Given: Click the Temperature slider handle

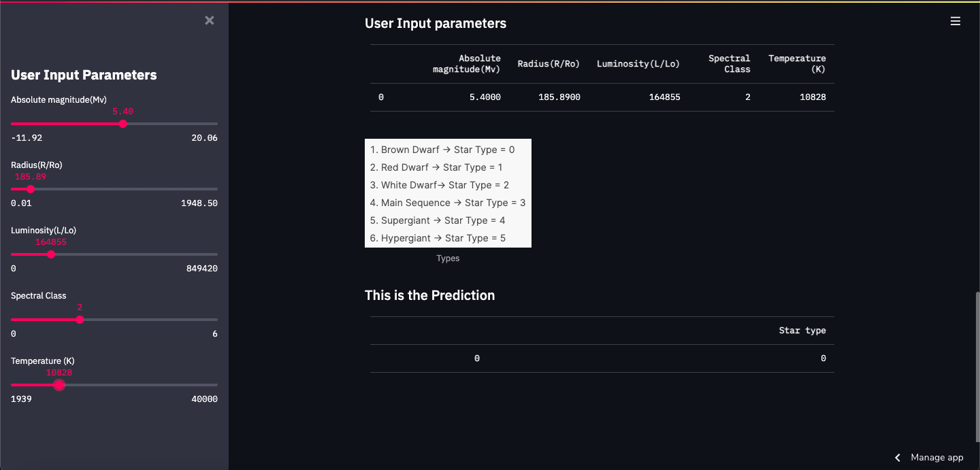Looking at the screenshot, I should 59,385.
